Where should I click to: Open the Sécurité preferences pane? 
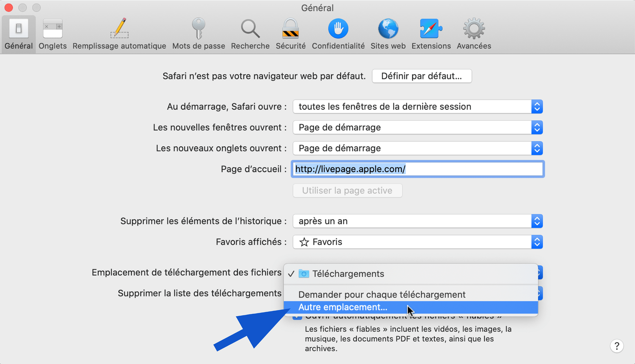(x=291, y=34)
